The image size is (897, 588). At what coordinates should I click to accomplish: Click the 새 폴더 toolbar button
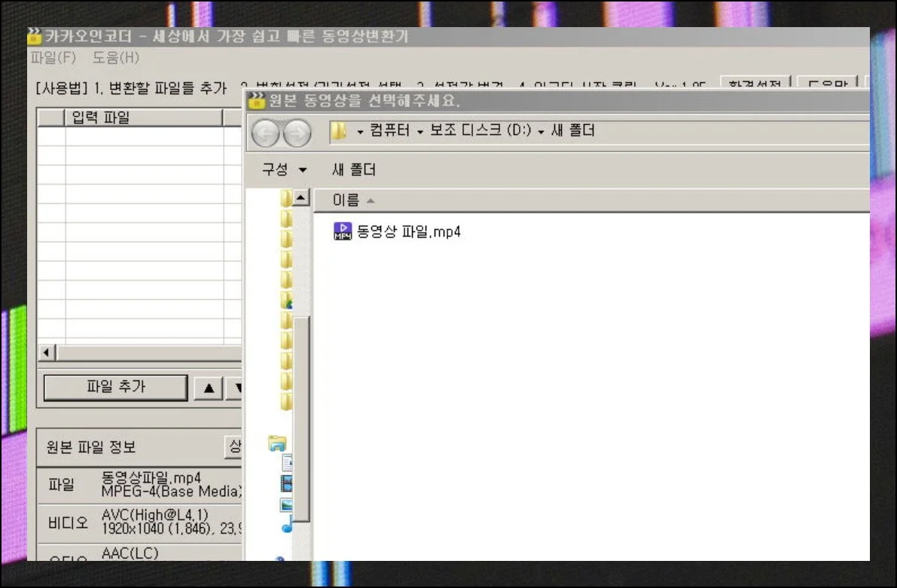coord(354,170)
